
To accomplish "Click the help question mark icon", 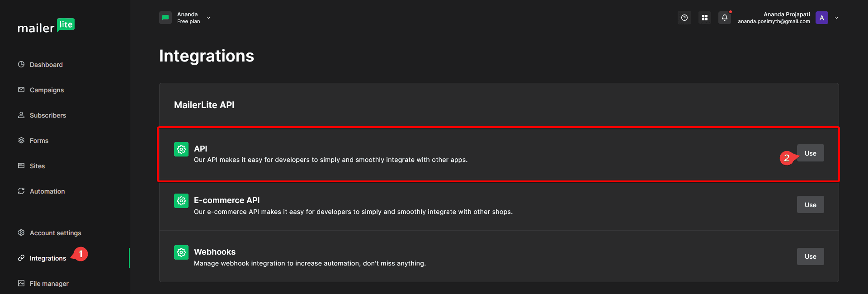I will tap(684, 17).
